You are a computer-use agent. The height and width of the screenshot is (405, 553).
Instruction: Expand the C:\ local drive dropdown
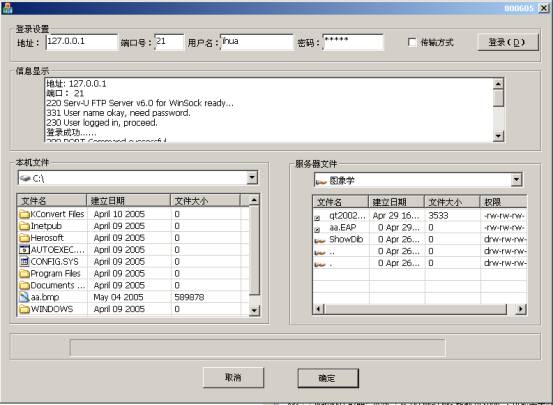[x=252, y=177]
